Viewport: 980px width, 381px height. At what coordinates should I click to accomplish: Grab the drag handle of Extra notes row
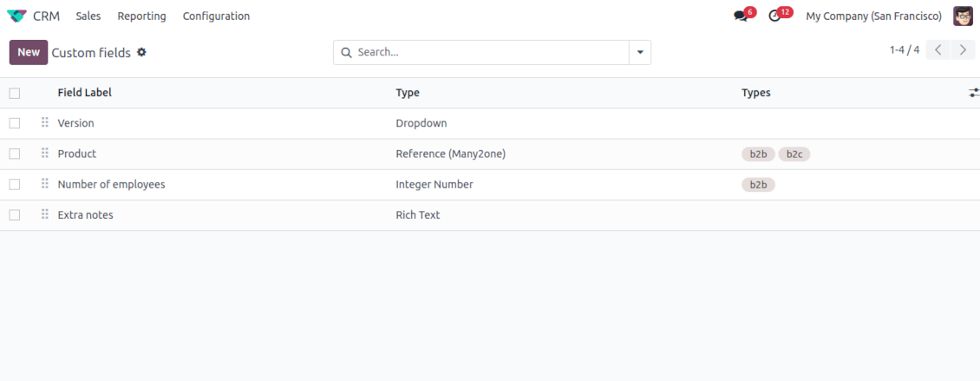point(44,214)
